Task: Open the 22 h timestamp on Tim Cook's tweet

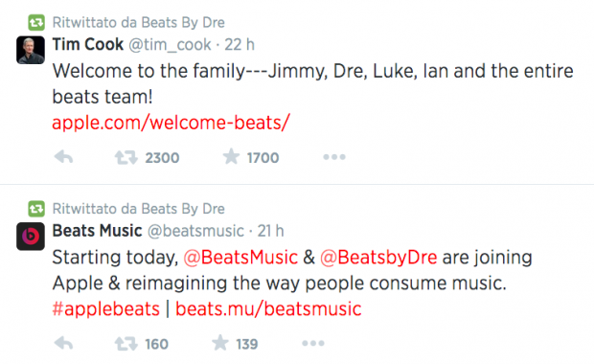Action: tap(240, 45)
